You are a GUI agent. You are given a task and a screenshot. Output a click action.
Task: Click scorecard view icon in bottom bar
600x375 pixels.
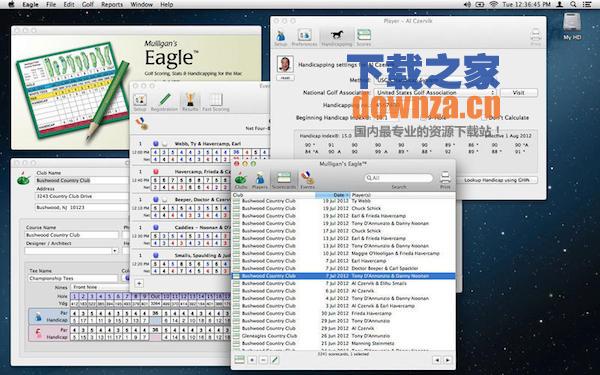(x=240, y=360)
